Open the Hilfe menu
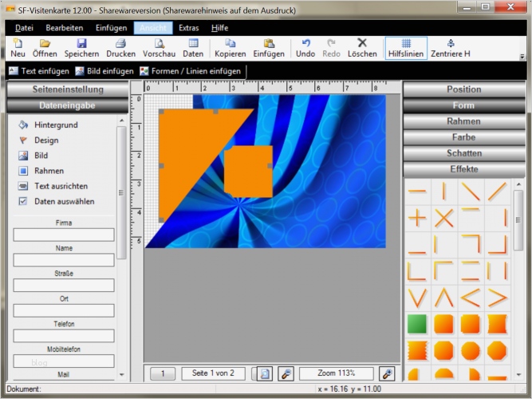 click(219, 28)
